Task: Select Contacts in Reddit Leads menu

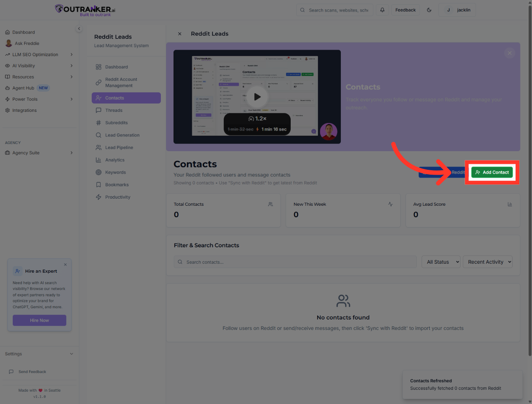Action: click(x=126, y=98)
